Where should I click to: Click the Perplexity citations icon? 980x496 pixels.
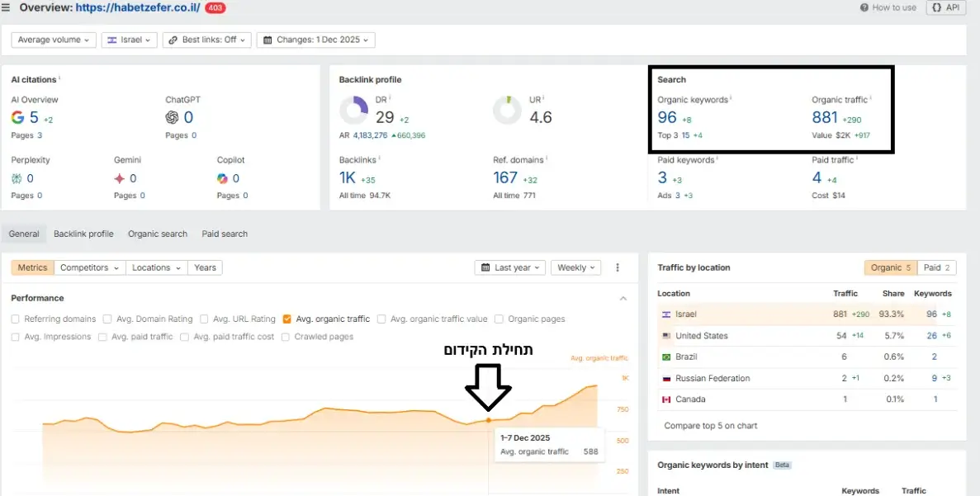coord(17,178)
